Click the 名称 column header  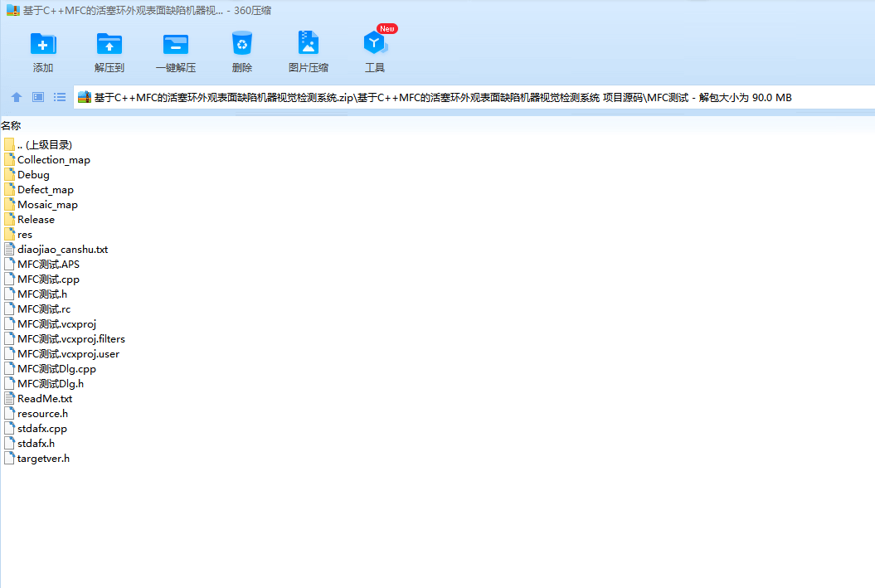coord(11,125)
